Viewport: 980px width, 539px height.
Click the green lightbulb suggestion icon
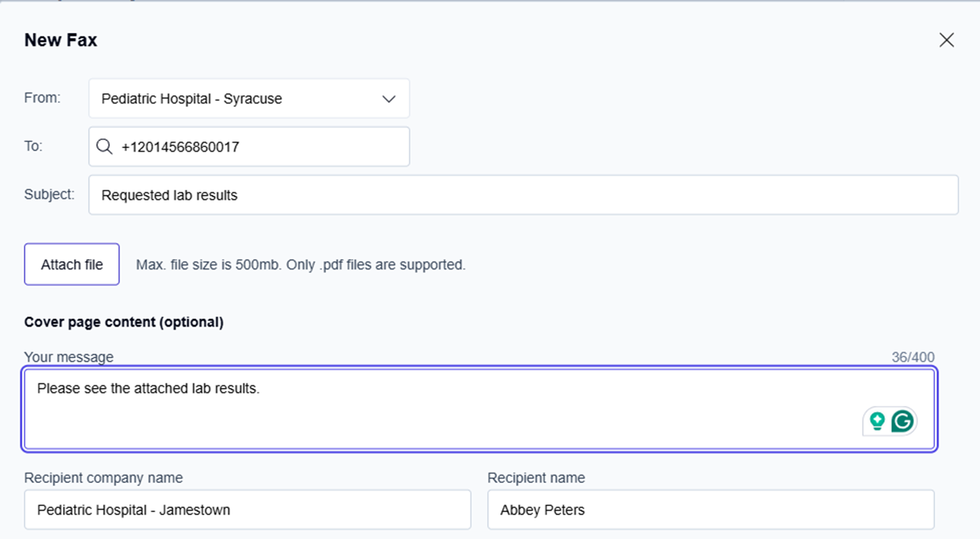tap(877, 421)
